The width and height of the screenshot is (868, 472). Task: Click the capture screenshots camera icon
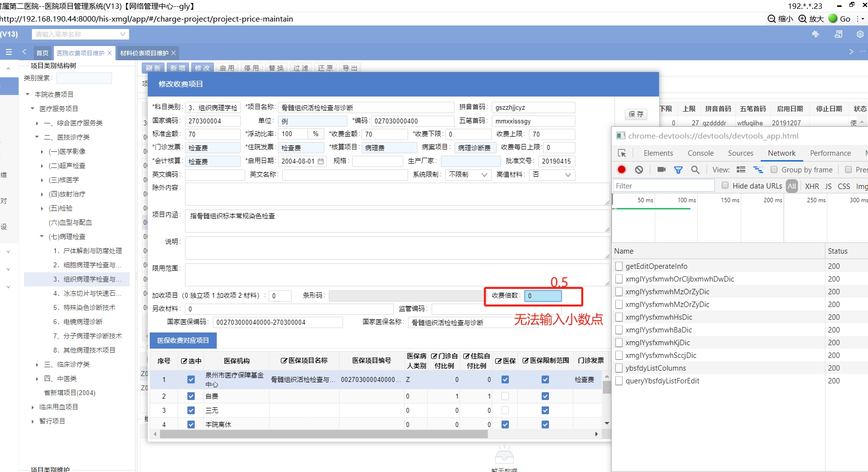662,169
